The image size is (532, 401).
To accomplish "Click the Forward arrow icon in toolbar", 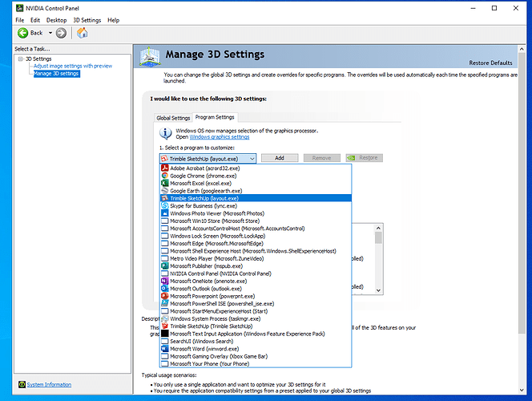I will tap(61, 33).
